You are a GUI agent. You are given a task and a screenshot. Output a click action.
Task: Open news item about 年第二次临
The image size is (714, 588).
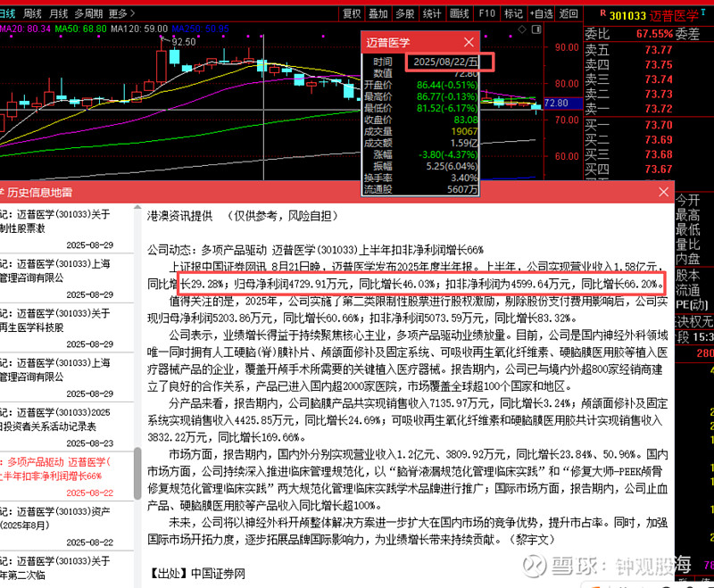66,569
